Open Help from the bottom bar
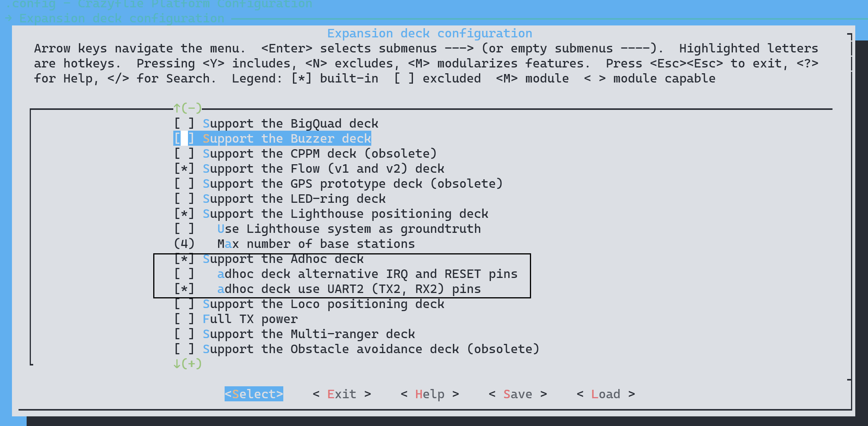868x426 pixels. (430, 394)
